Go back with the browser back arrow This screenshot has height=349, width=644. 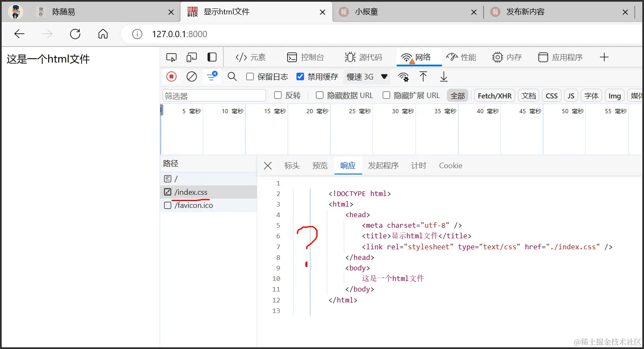click(x=19, y=34)
